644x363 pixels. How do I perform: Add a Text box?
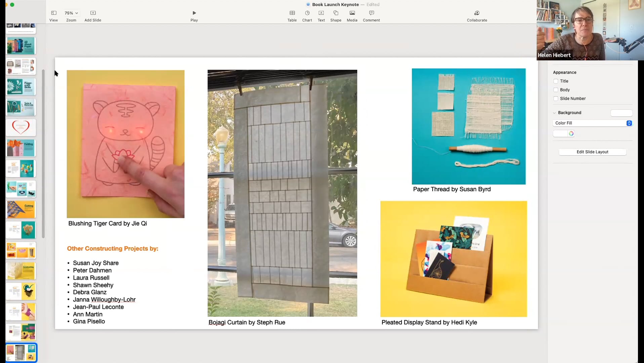tap(321, 13)
